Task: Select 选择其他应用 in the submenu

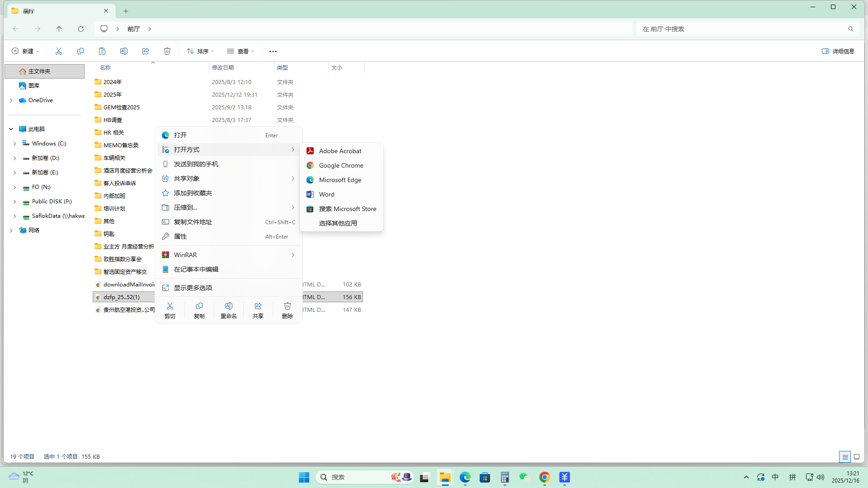Action: pyautogui.click(x=338, y=223)
